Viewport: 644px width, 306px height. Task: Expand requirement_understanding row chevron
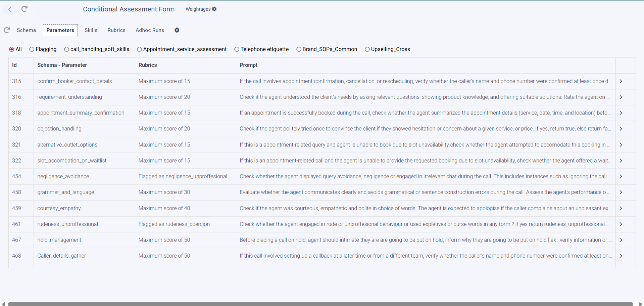pyautogui.click(x=621, y=97)
